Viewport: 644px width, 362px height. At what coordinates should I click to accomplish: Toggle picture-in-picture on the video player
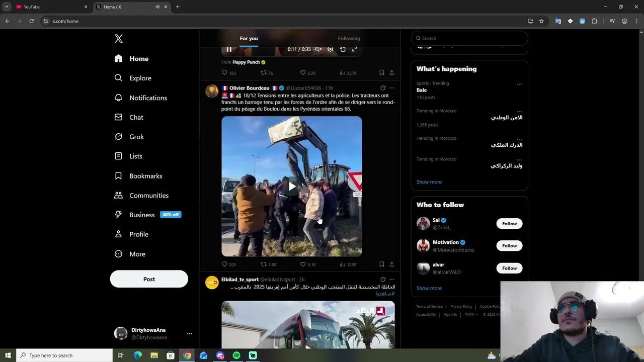343,49
